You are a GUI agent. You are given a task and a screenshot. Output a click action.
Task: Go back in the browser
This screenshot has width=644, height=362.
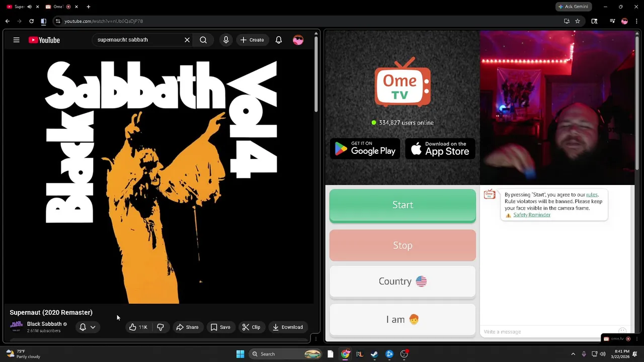(x=8, y=21)
